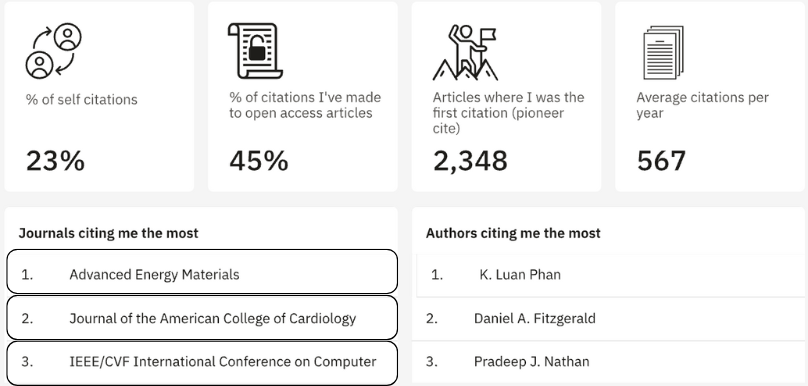Screen dimensions: 808x386
Task: Click the self citations people-exchange icon
Action: click(x=54, y=51)
